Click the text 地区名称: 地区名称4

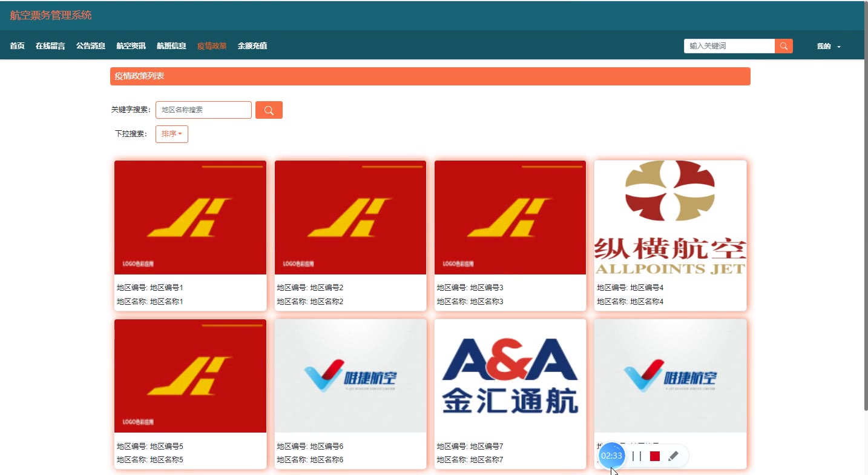630,302
